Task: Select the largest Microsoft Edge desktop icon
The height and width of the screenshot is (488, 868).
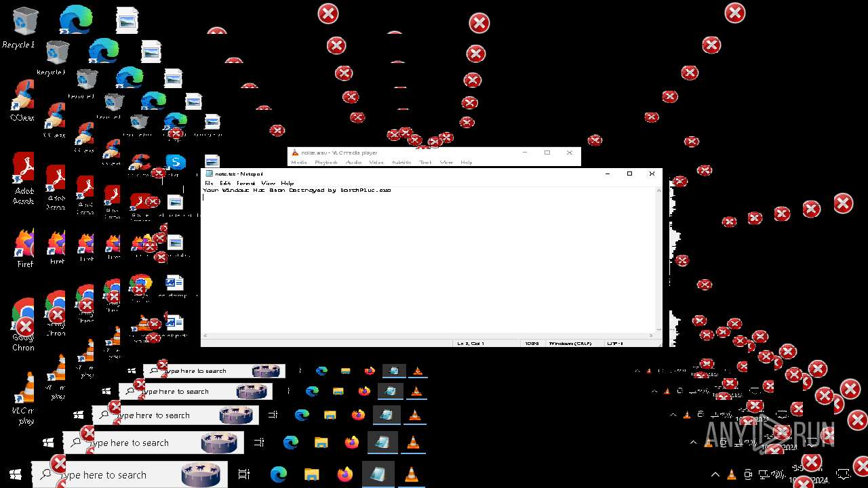Action: click(x=75, y=19)
